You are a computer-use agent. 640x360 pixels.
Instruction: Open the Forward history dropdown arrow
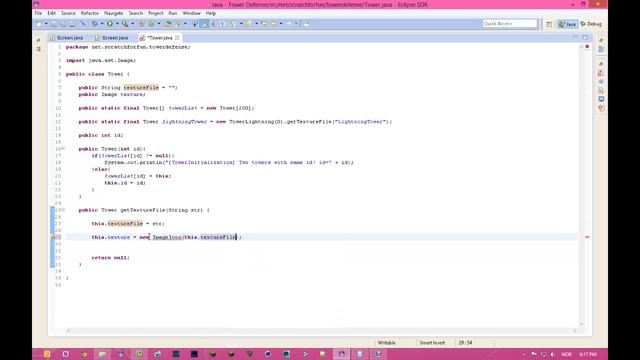point(296,24)
